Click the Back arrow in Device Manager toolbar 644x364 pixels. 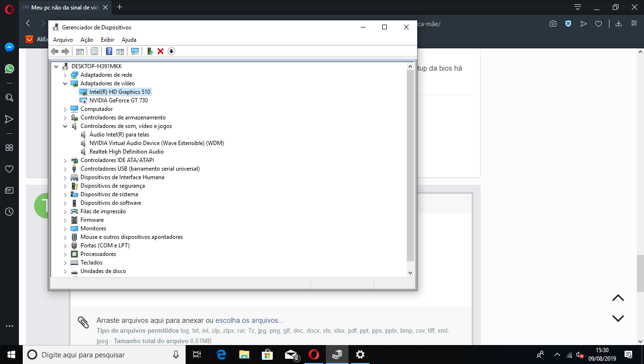pyautogui.click(x=55, y=51)
